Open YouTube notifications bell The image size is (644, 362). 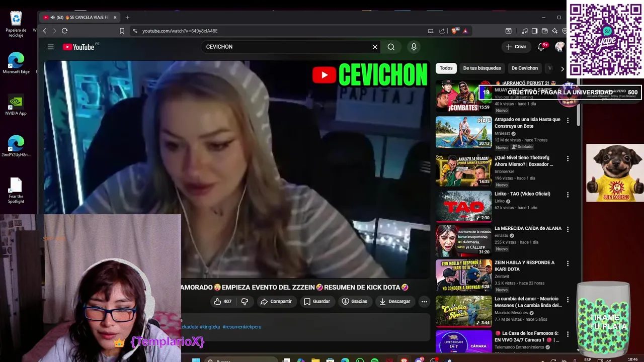point(541,47)
